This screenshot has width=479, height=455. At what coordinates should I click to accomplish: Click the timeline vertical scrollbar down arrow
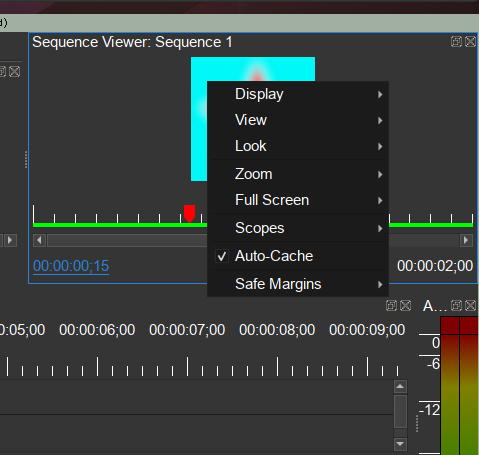(x=400, y=444)
